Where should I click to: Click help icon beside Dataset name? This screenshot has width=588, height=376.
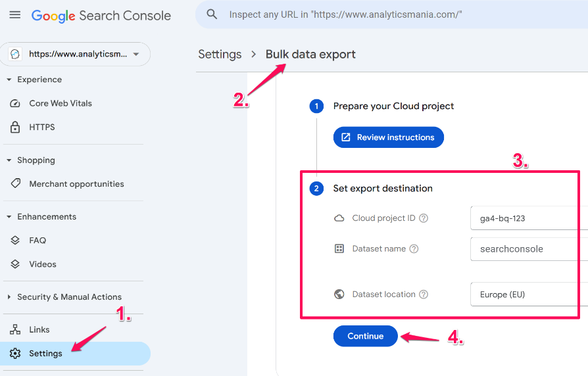tap(414, 249)
